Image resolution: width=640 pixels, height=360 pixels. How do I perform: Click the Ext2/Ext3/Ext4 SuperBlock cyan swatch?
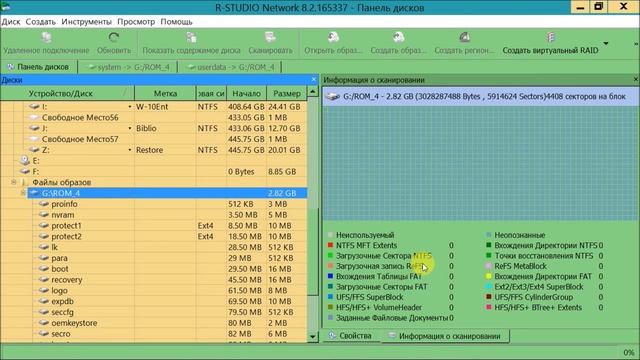pos(489,287)
